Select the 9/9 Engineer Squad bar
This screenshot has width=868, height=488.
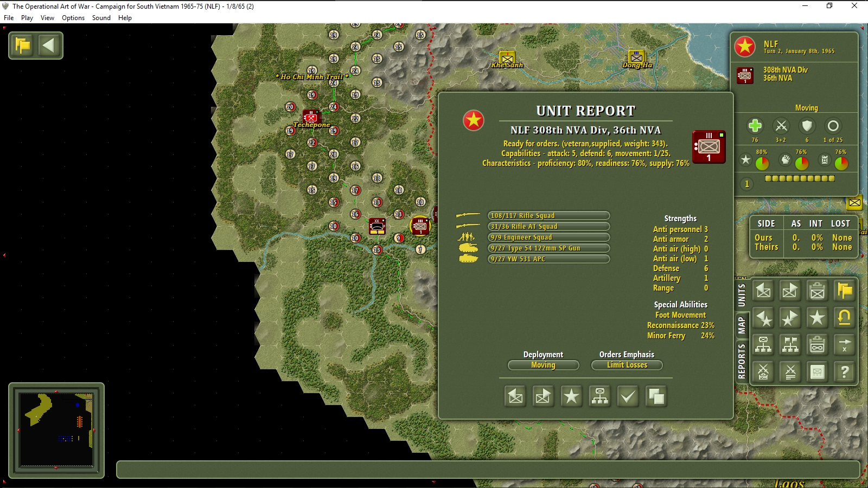[548, 237]
